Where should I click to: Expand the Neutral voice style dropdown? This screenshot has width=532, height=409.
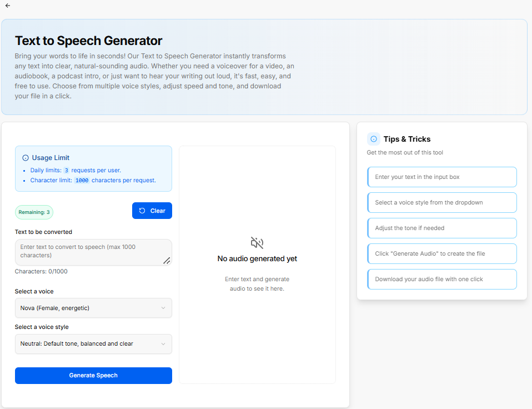(93, 344)
